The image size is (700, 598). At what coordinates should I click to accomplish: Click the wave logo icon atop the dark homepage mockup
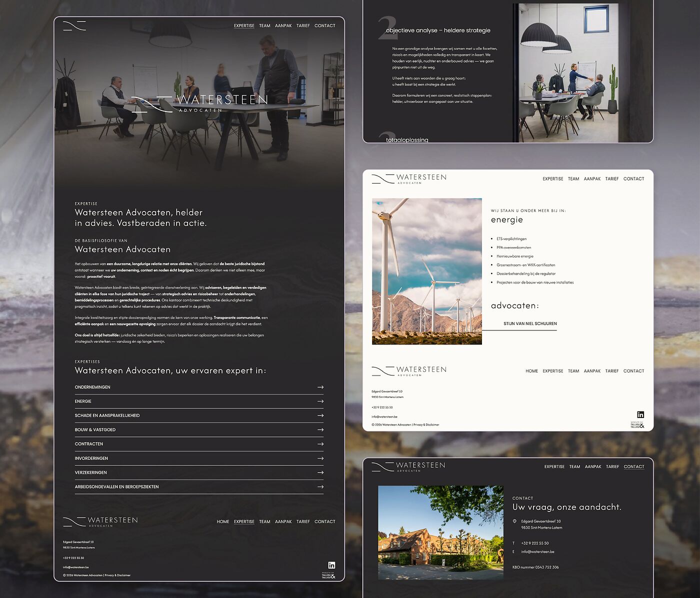click(x=74, y=25)
